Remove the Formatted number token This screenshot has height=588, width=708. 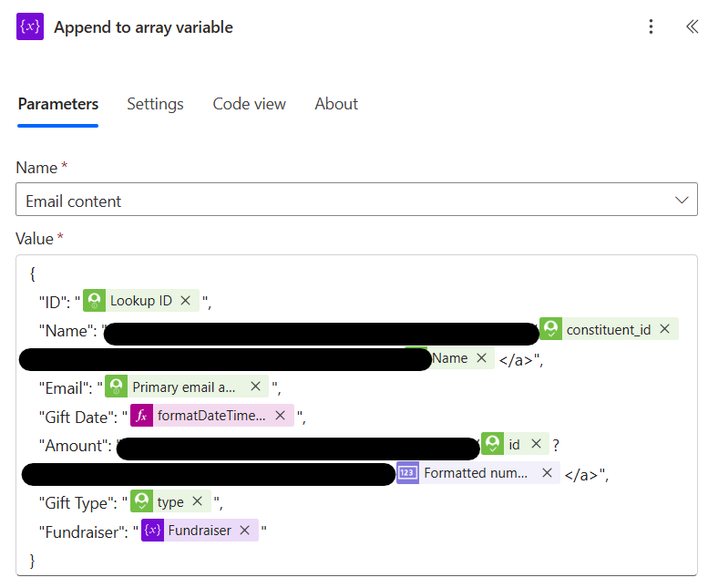547,472
